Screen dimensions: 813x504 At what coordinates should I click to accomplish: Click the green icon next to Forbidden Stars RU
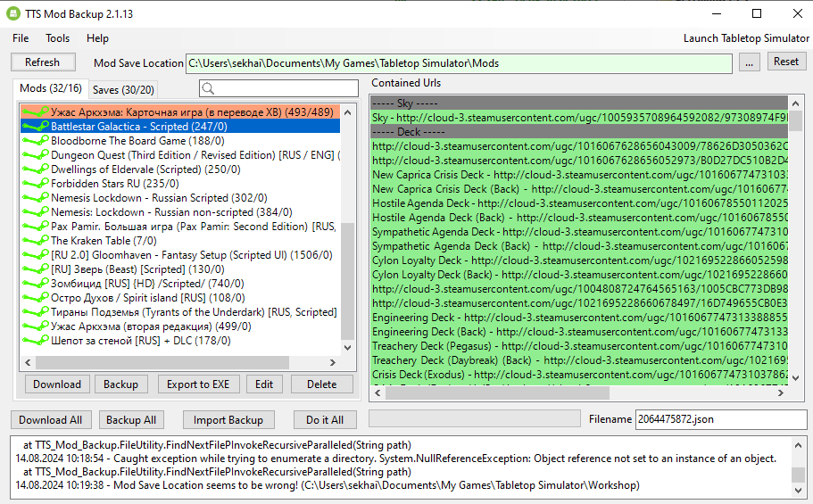click(36, 184)
